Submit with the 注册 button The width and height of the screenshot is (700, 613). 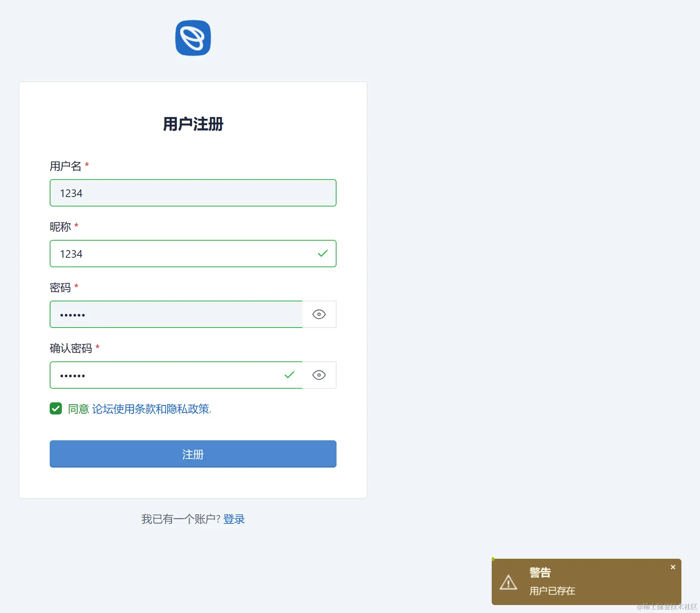tap(193, 454)
